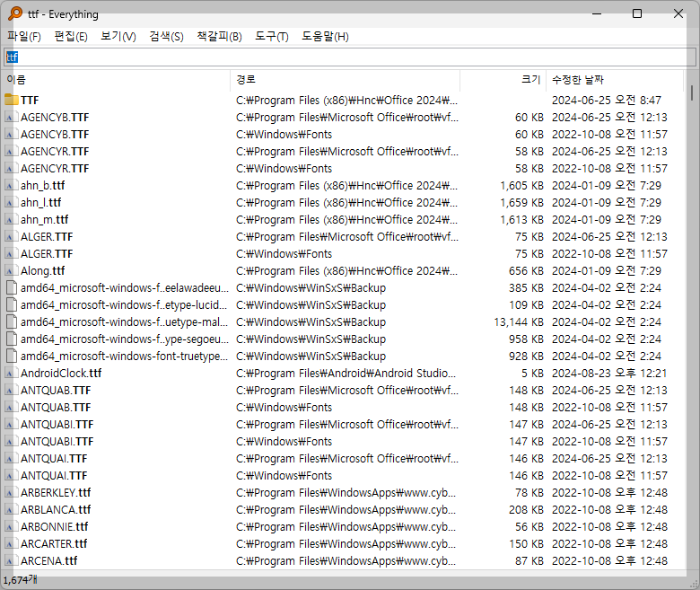The width and height of the screenshot is (700, 590).
Task: Select file name ahn_l.ttf
Action: 40,202
